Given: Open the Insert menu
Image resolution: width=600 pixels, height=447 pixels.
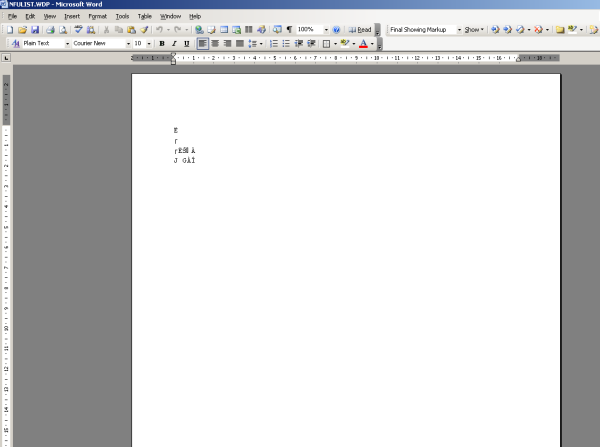Looking at the screenshot, I should pyautogui.click(x=72, y=16).
